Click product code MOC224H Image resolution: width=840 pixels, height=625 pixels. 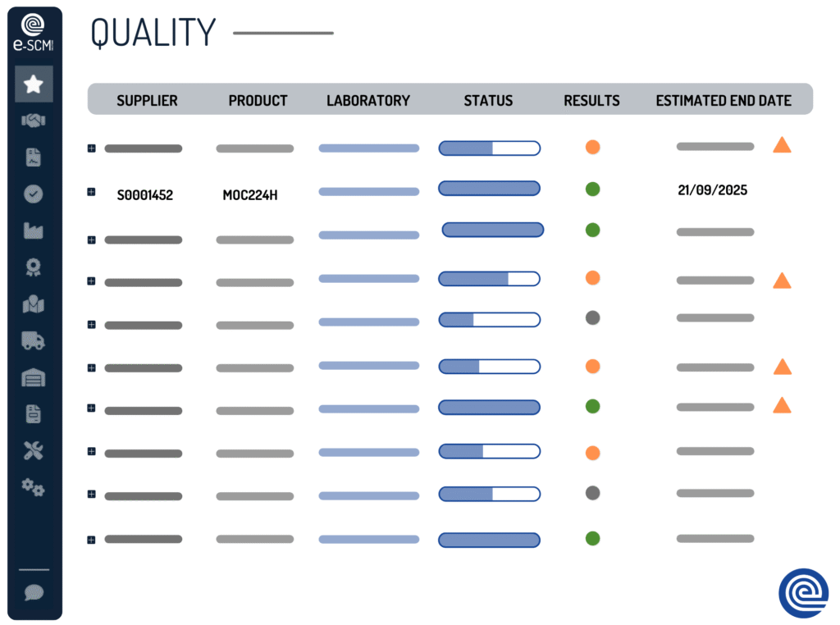pyautogui.click(x=250, y=195)
